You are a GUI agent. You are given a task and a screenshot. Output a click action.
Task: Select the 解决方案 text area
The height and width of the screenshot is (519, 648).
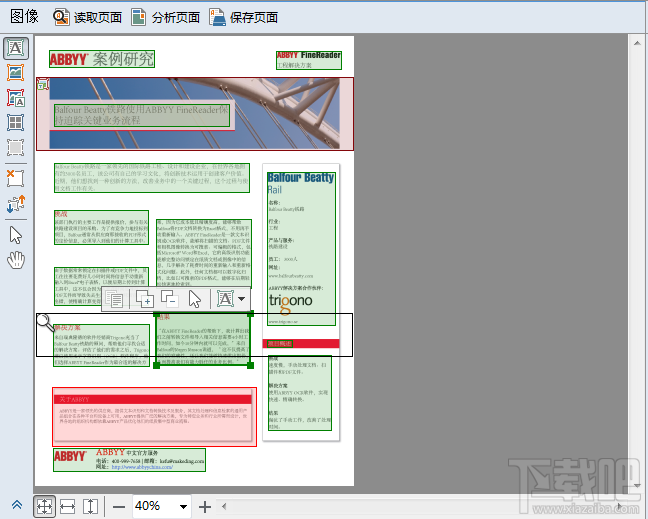101,345
